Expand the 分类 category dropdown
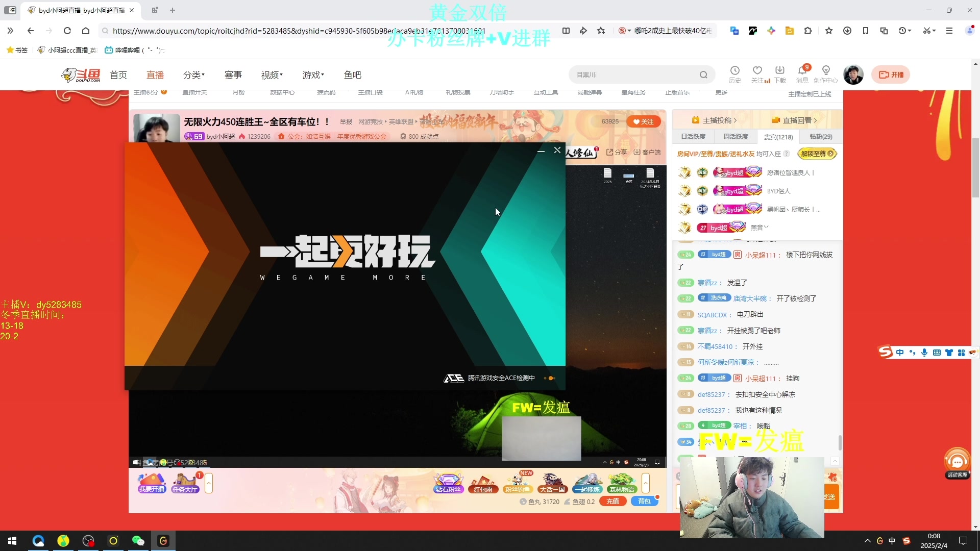Viewport: 980px width, 551px height. [194, 75]
